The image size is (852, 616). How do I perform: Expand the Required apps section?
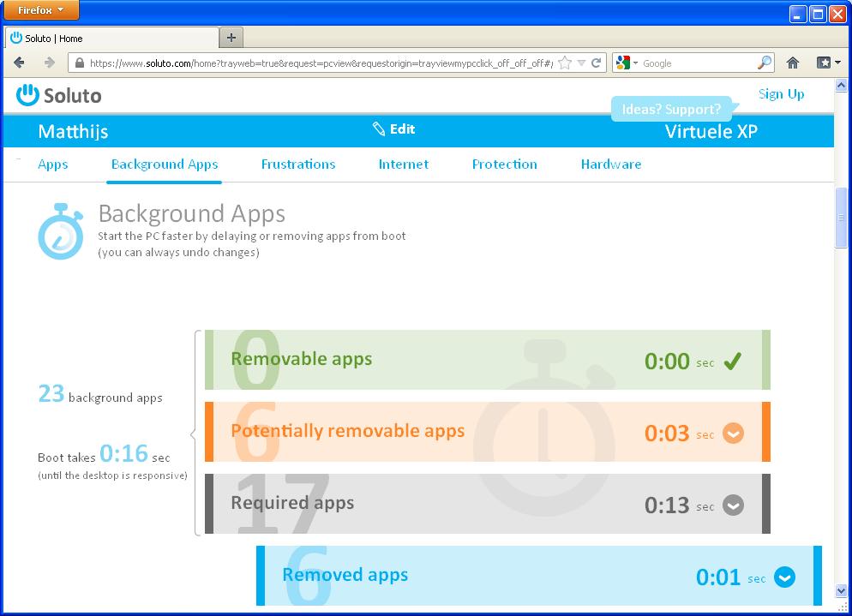(733, 505)
